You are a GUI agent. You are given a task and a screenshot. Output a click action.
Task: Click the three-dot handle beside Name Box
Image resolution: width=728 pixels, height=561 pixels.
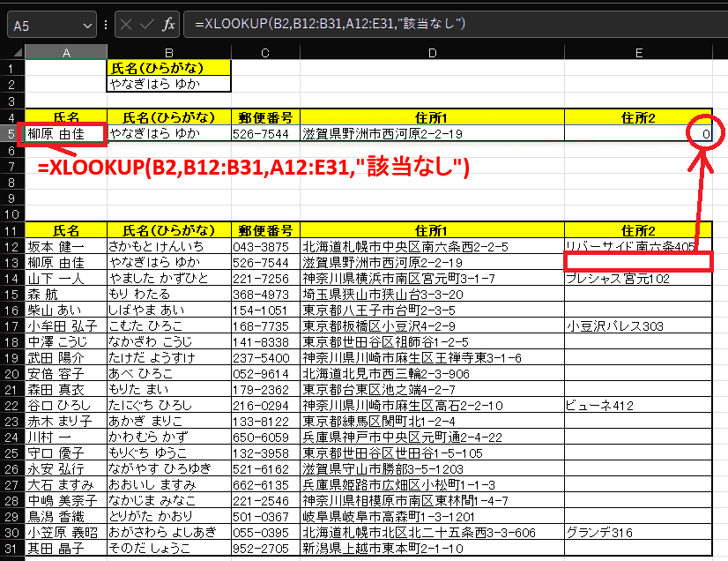[x=105, y=24]
